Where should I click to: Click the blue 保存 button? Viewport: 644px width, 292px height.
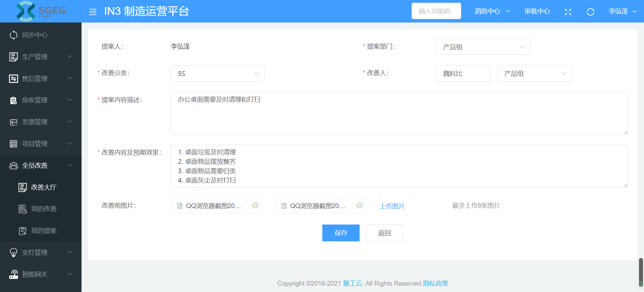click(341, 233)
